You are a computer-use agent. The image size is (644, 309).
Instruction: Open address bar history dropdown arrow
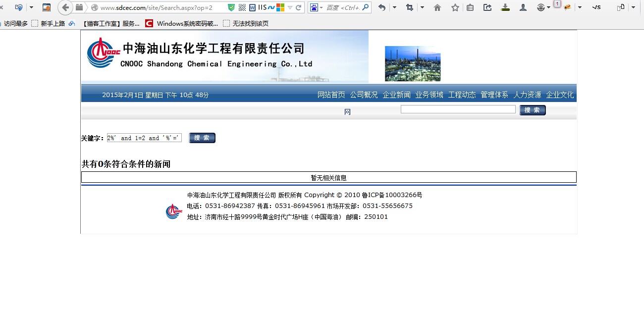[290, 8]
